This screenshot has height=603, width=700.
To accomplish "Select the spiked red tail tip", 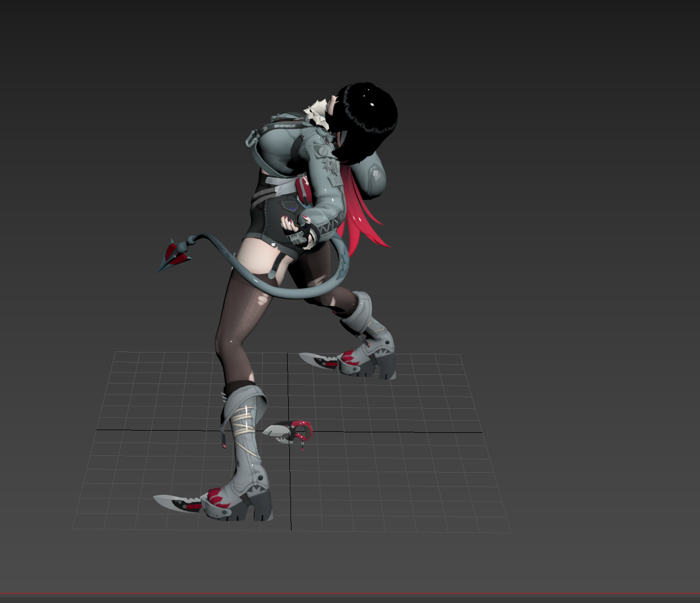I will (176, 256).
